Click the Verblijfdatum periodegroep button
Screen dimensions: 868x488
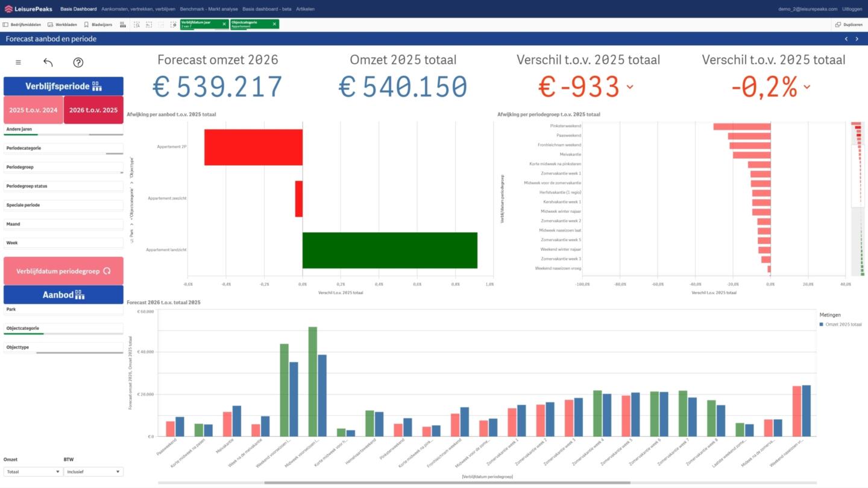(x=63, y=271)
